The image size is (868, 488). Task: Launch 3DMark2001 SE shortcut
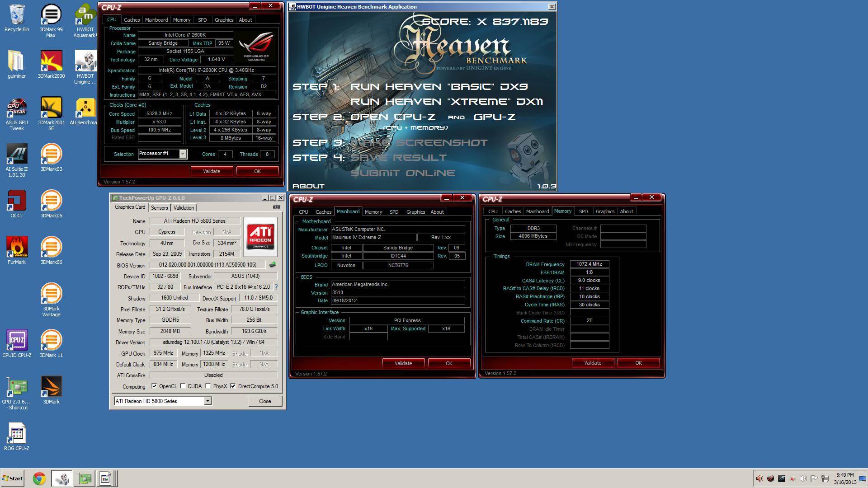(51, 114)
